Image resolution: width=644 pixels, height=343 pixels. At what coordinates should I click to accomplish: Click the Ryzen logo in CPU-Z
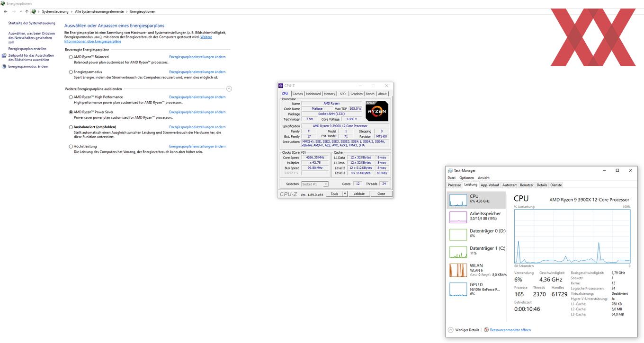(377, 111)
